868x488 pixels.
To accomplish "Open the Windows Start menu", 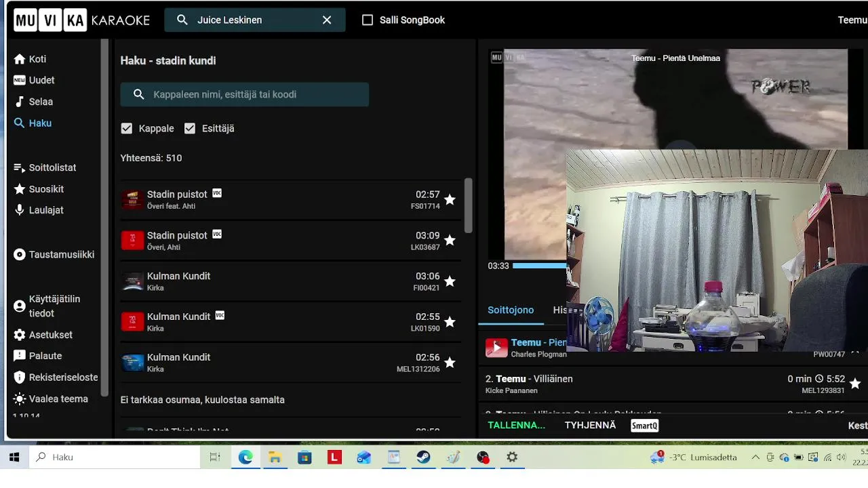I will click(14, 457).
